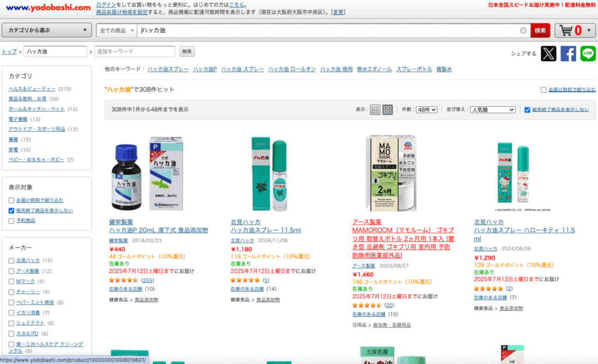Filter by maker アース製薬 checkbox

point(12,271)
